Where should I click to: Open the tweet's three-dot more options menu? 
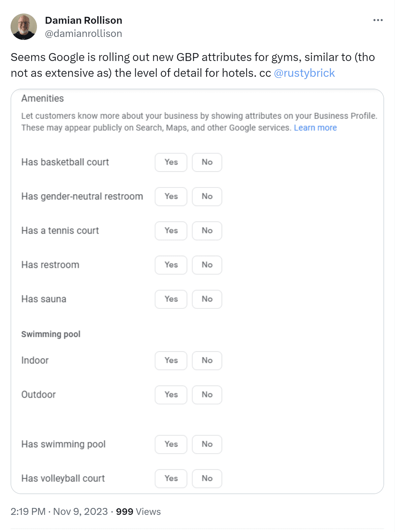[x=378, y=20]
